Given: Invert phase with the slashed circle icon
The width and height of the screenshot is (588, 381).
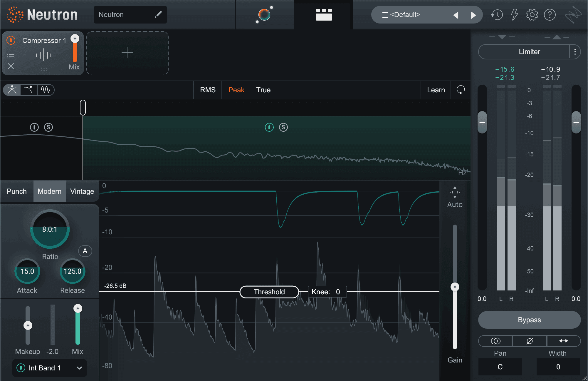Looking at the screenshot, I should point(530,341).
